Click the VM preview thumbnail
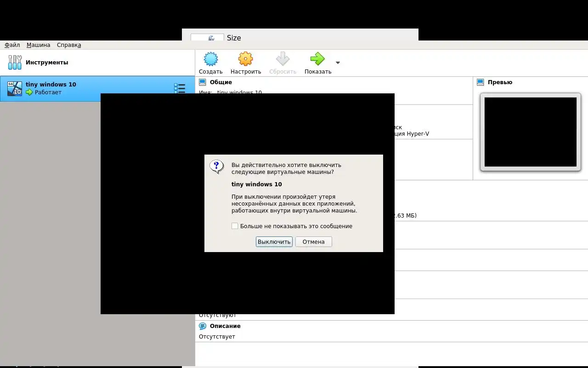The height and width of the screenshot is (368, 588). click(531, 132)
